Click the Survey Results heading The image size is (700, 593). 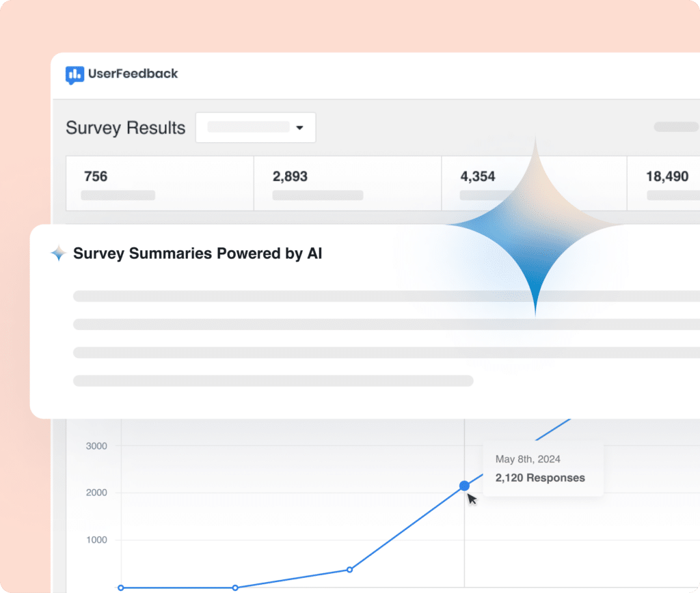pyautogui.click(x=126, y=128)
